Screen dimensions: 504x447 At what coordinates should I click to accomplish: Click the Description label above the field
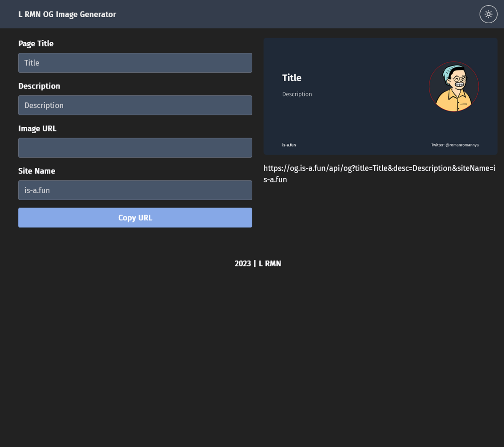[x=39, y=86]
